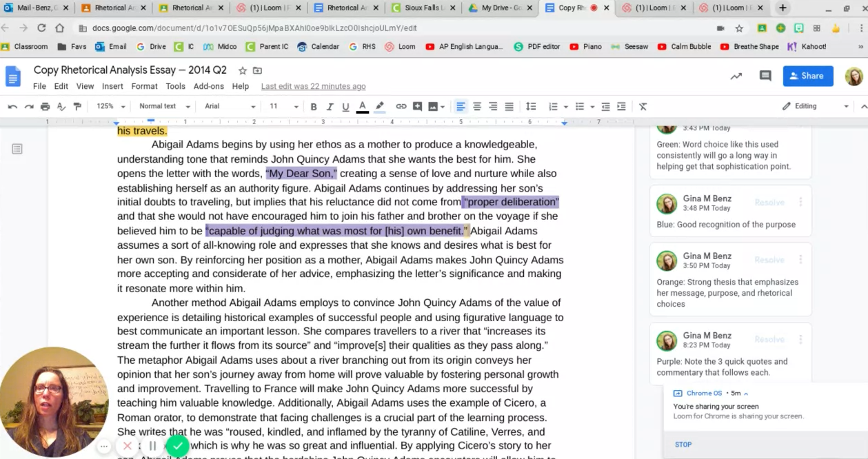This screenshot has width=868, height=459.
Task: Open Loom recording more options
Action: click(x=104, y=446)
